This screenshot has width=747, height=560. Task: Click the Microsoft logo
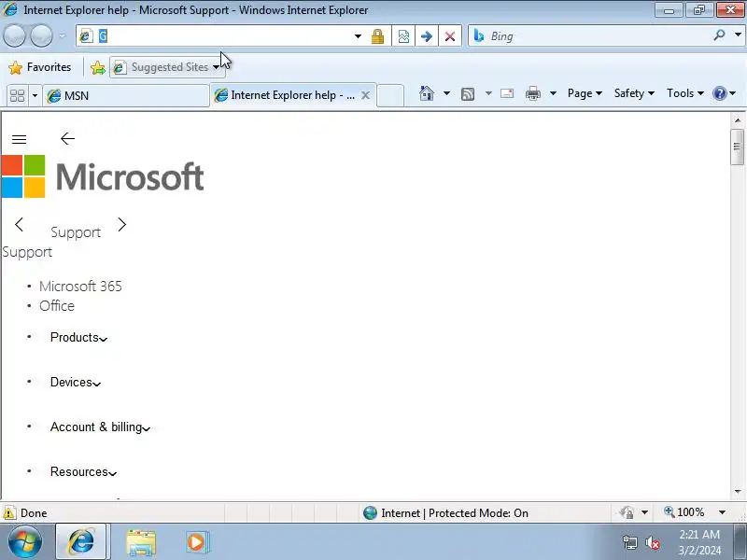pos(103,176)
